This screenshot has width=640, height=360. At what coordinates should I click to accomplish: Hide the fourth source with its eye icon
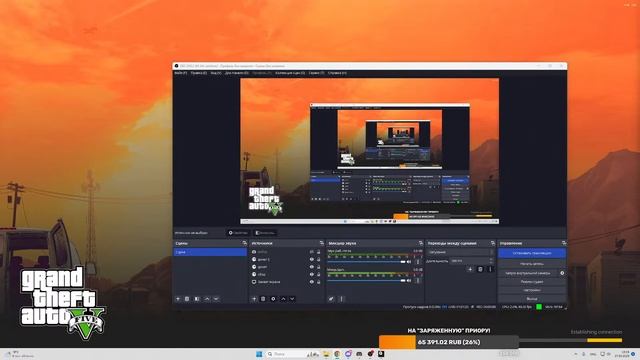311,274
